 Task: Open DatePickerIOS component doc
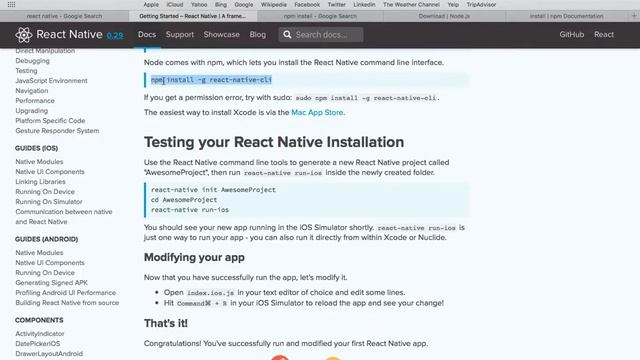(38, 344)
